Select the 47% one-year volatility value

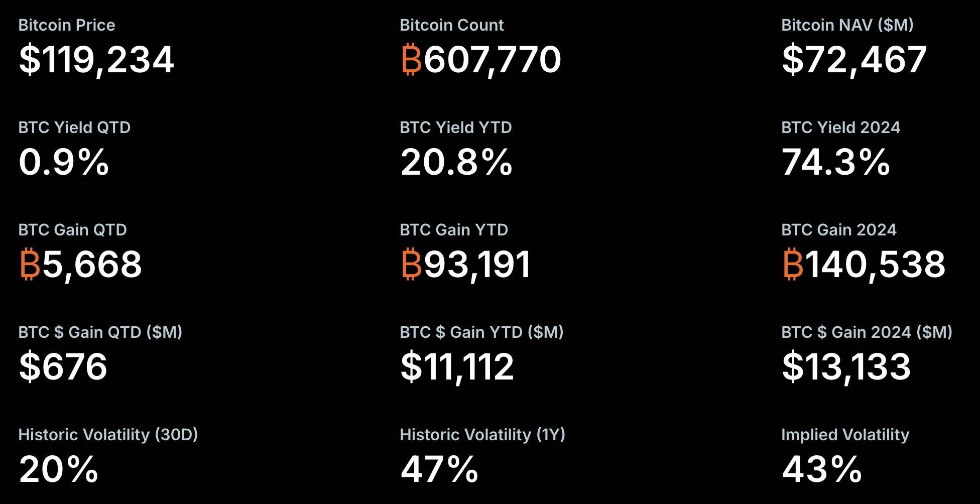coord(439,470)
